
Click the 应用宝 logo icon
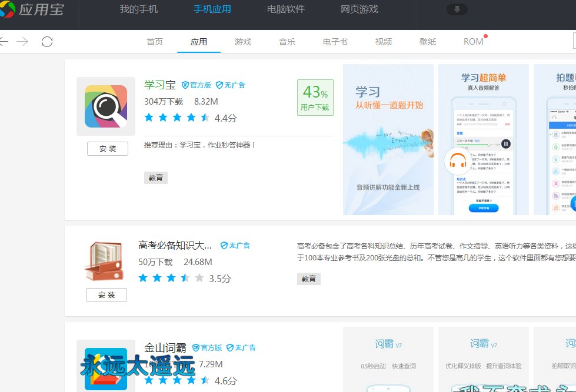pos(9,9)
